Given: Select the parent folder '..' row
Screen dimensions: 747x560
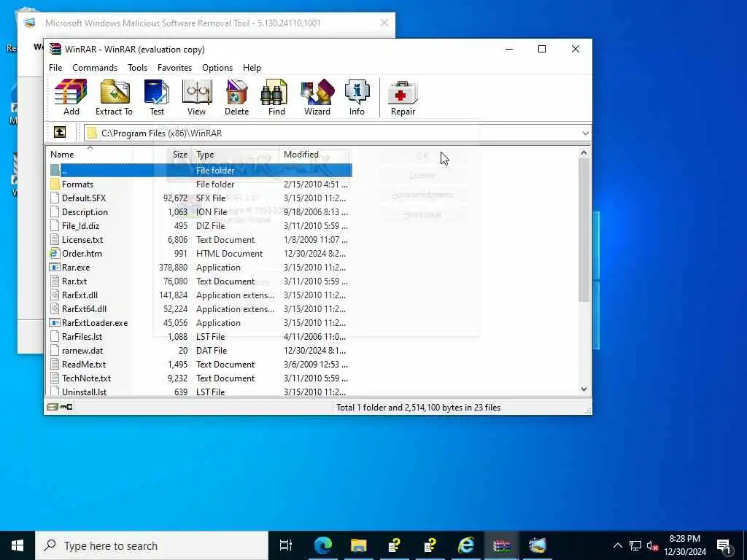Looking at the screenshot, I should pos(201,170).
